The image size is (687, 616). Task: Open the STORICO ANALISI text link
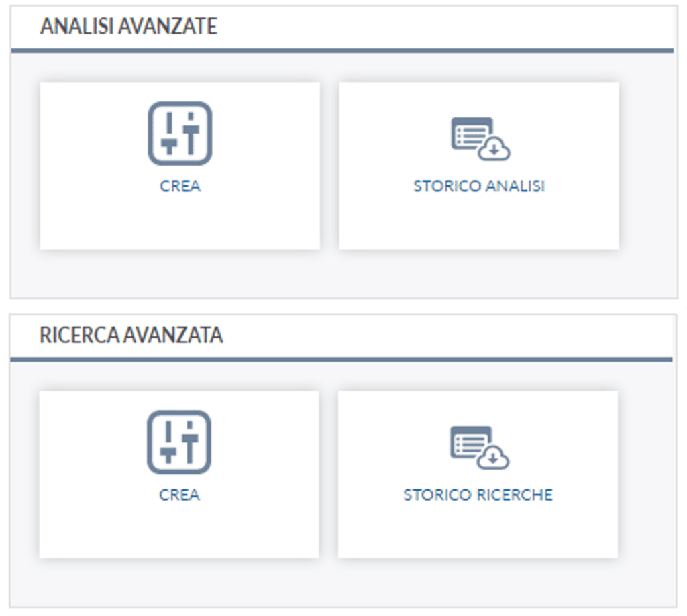coord(479,186)
